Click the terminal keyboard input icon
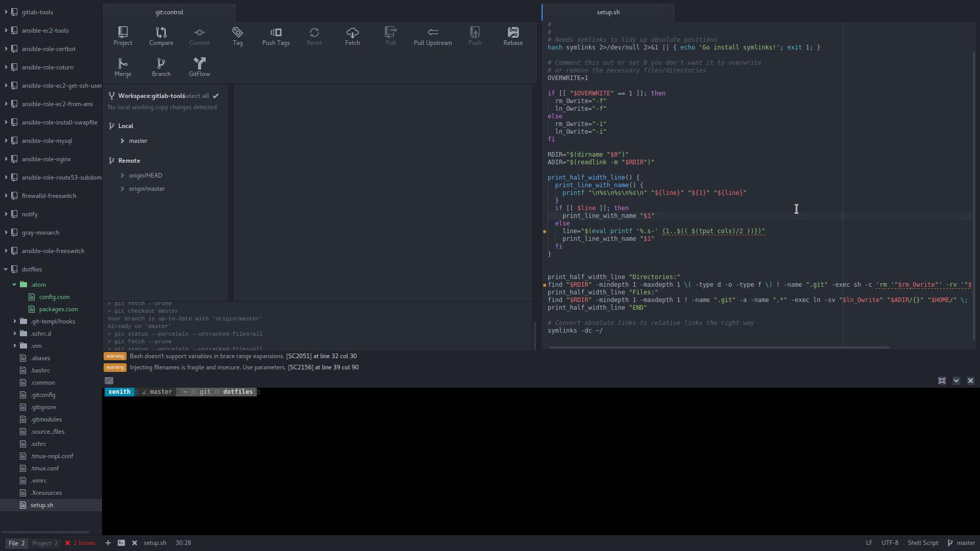980x551 pixels. point(109,381)
